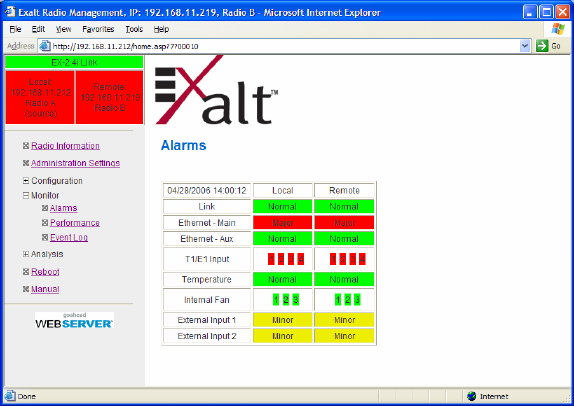Click the Local Ethernet - Main Major cell
The image size is (574, 406).
click(282, 223)
